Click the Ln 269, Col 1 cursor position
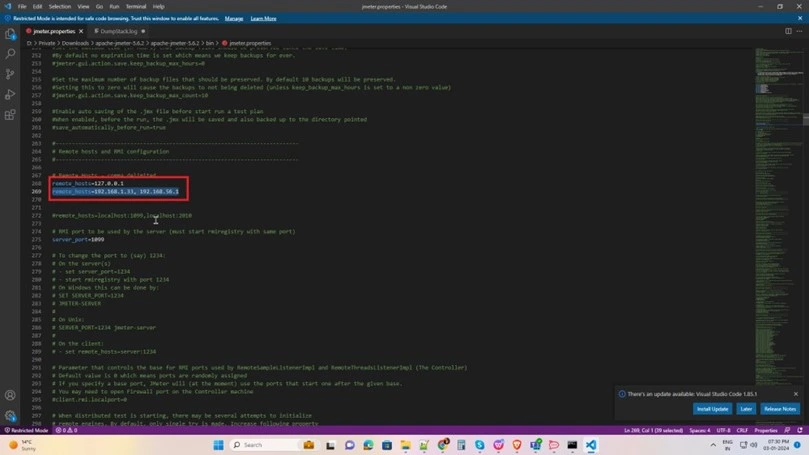This screenshot has height=455, width=809. click(x=653, y=430)
